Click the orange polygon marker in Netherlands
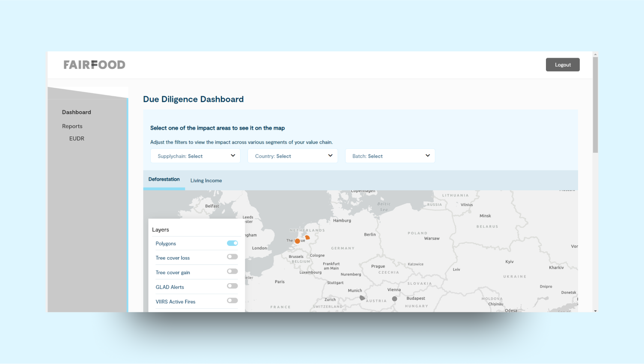Screen dimensions: 644x364 307,237
